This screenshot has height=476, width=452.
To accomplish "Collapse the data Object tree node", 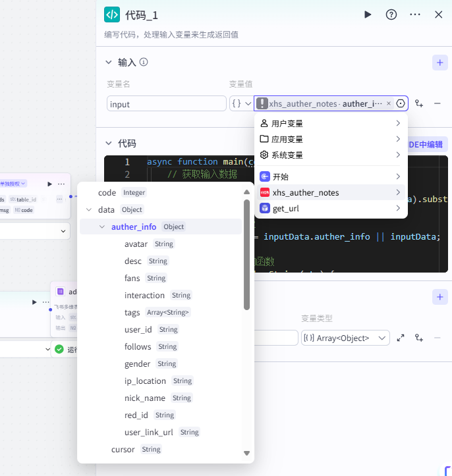I will [89, 209].
